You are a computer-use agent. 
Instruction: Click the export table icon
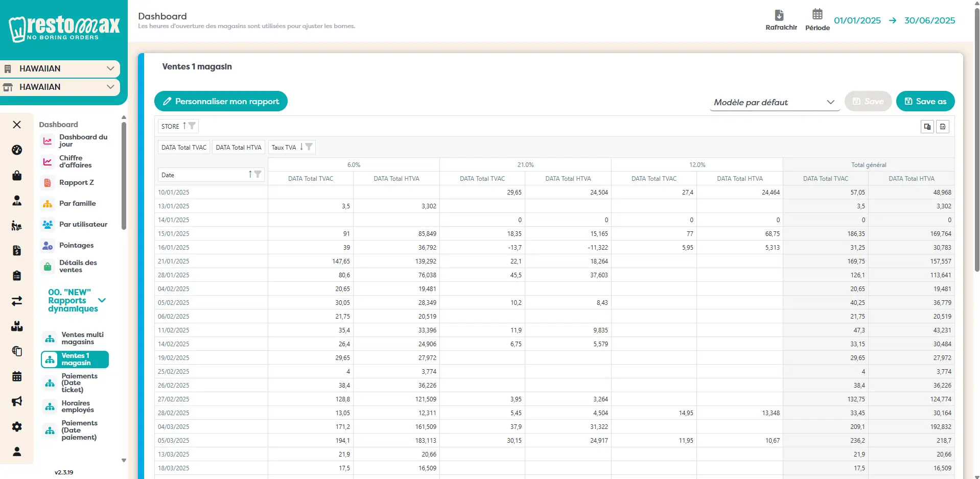pos(927,127)
